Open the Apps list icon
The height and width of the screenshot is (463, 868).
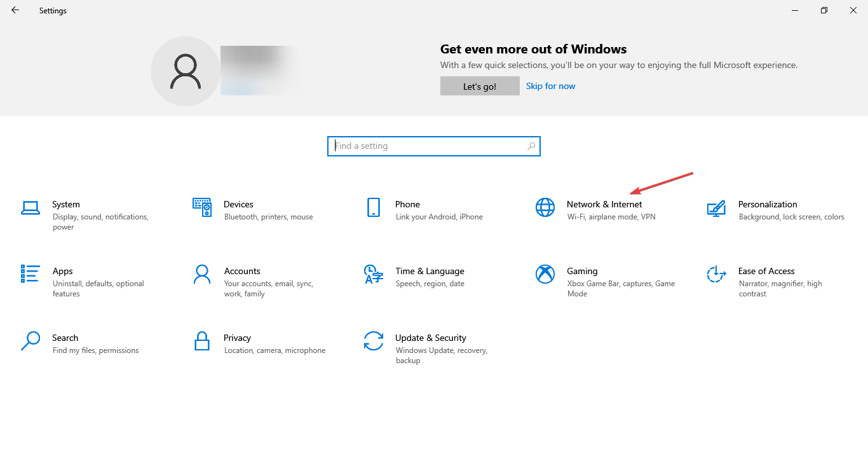tap(31, 274)
